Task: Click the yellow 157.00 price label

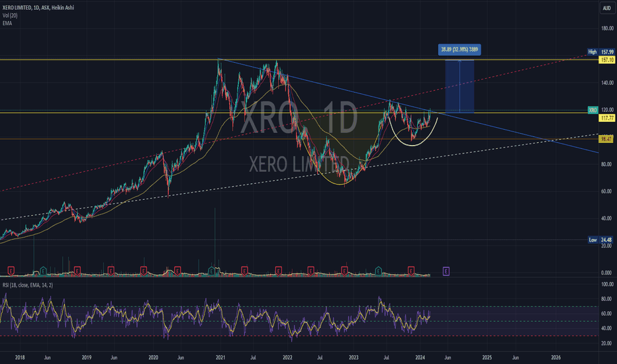Action: tap(606, 60)
